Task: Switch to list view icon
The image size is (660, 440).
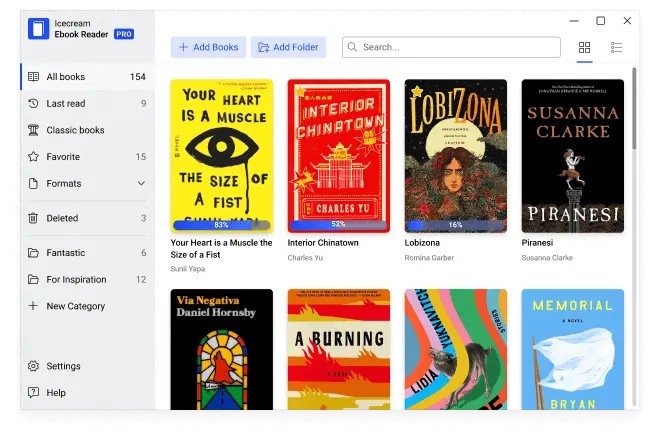Action: 616,47
